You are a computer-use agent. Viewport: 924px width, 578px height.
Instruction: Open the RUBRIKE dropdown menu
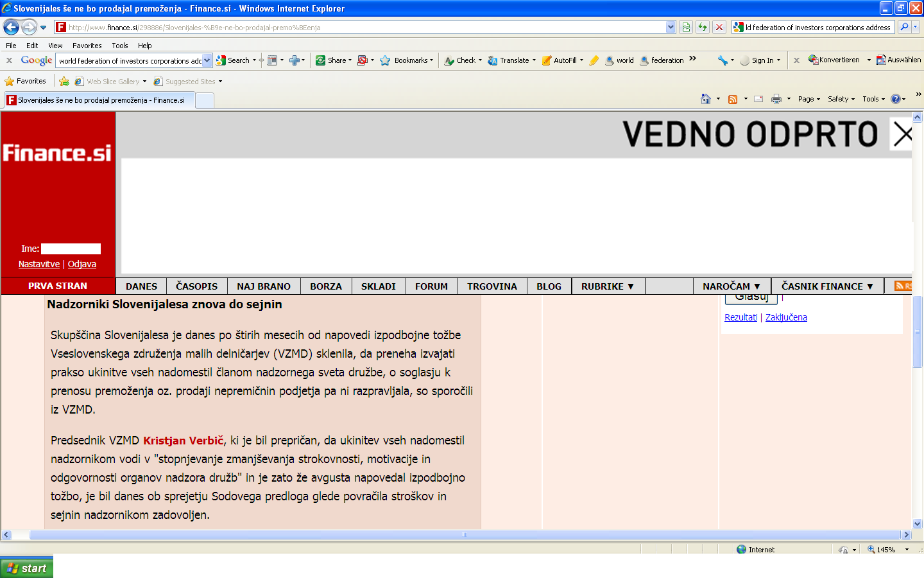coord(607,286)
